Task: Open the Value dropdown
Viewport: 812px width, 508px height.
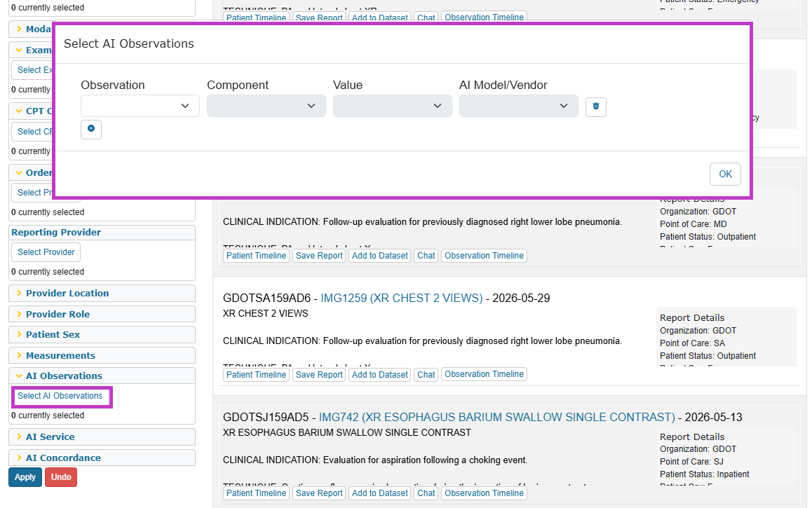Action: (393, 106)
